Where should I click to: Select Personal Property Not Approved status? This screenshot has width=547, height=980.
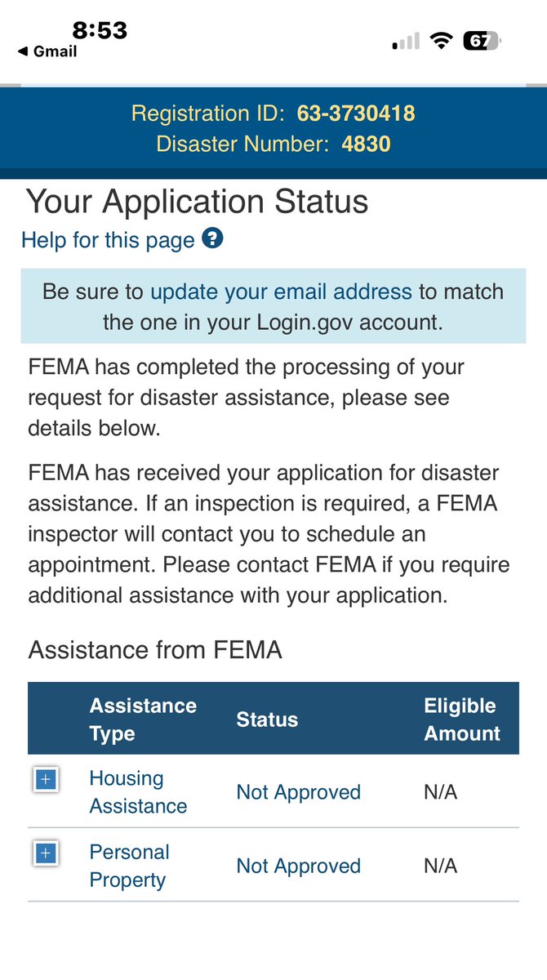[x=298, y=866]
